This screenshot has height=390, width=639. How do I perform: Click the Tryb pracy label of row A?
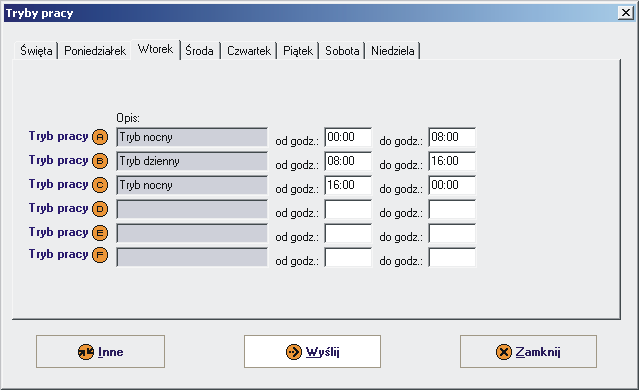point(58,137)
